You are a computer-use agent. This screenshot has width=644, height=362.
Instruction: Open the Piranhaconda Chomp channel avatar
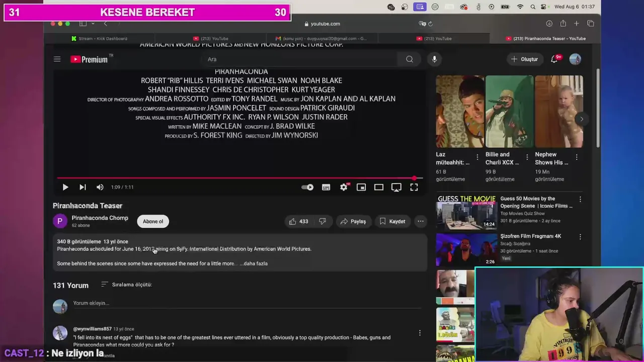click(x=60, y=221)
